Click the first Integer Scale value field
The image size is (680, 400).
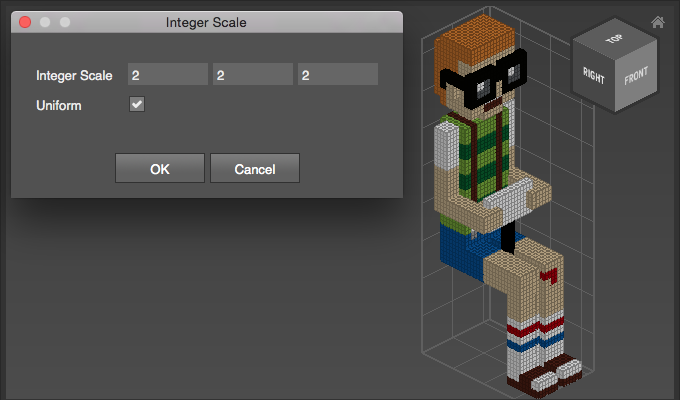(167, 75)
